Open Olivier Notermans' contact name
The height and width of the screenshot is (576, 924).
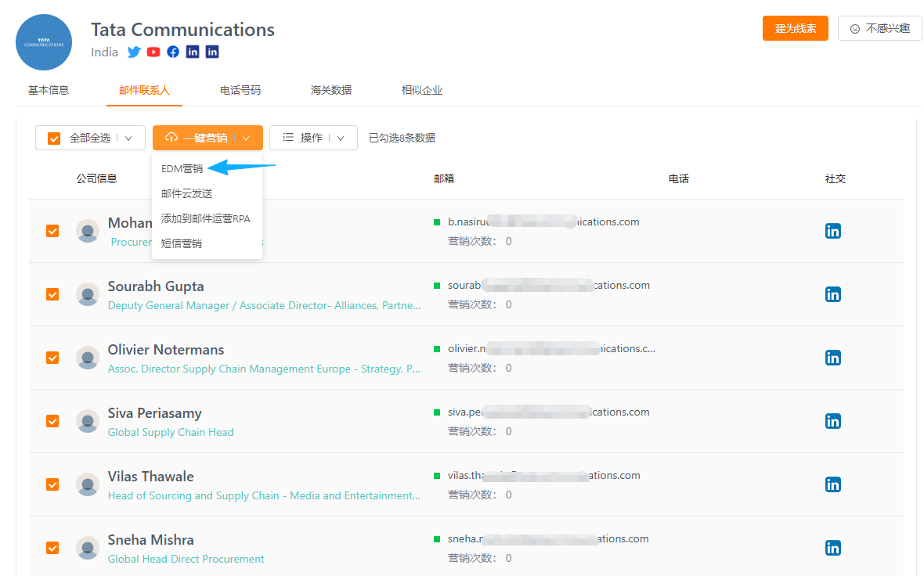[x=165, y=350]
